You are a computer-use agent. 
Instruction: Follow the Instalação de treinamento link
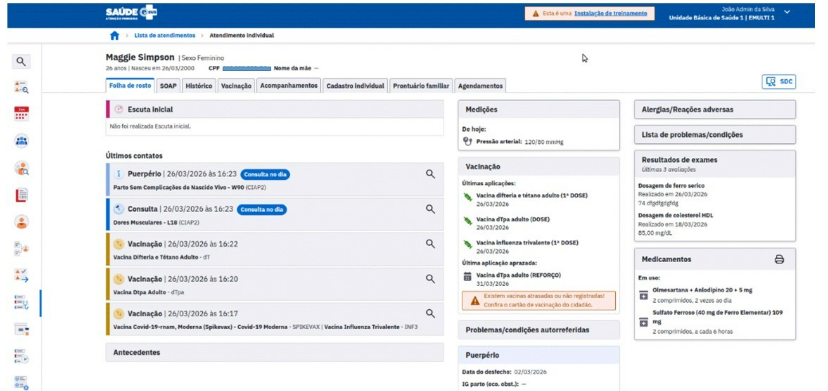tap(610, 14)
